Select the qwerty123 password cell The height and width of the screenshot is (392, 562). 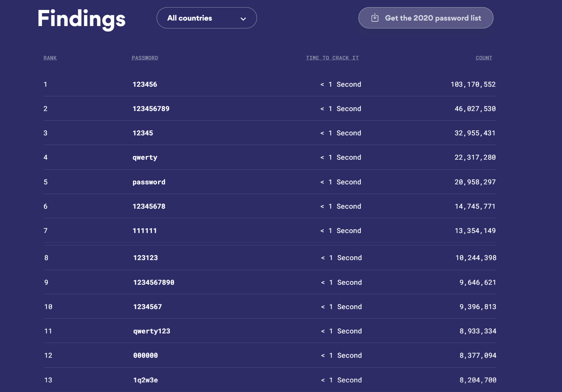pos(152,331)
